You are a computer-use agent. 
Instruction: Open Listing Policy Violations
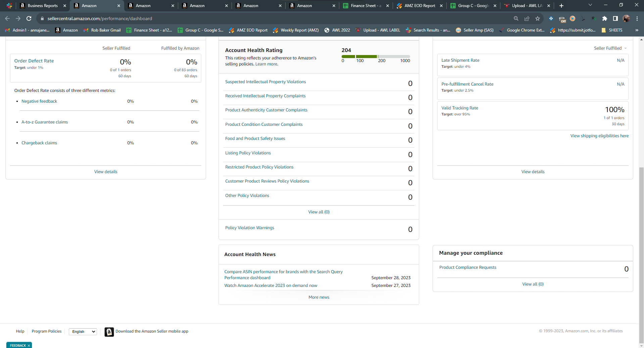point(248,153)
